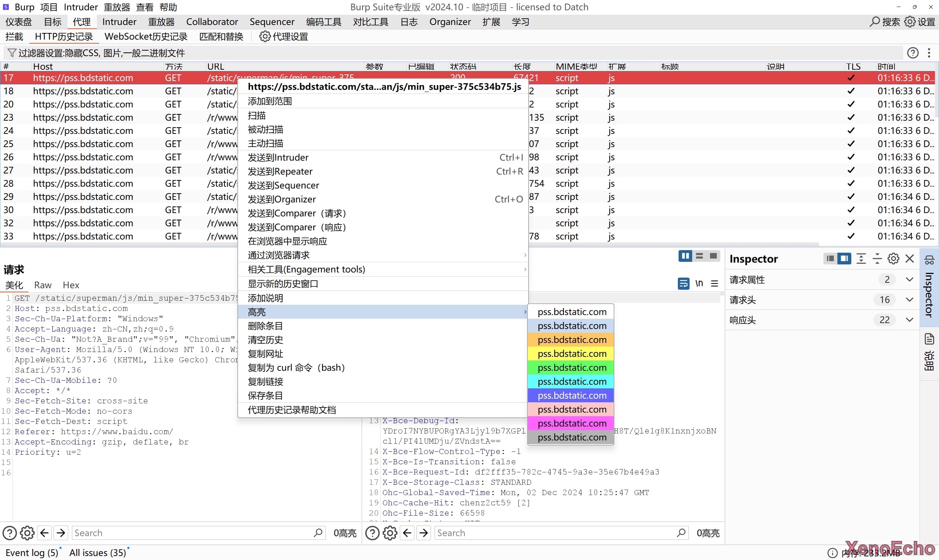Open the WebSocket历史记录 tab
939x560 pixels.
pyautogui.click(x=146, y=37)
